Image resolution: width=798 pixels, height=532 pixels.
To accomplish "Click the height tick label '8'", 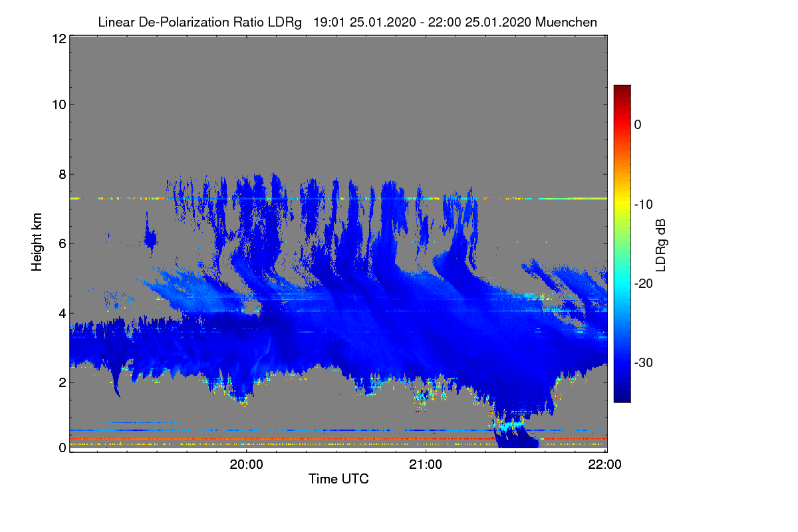I will pos(61,174).
